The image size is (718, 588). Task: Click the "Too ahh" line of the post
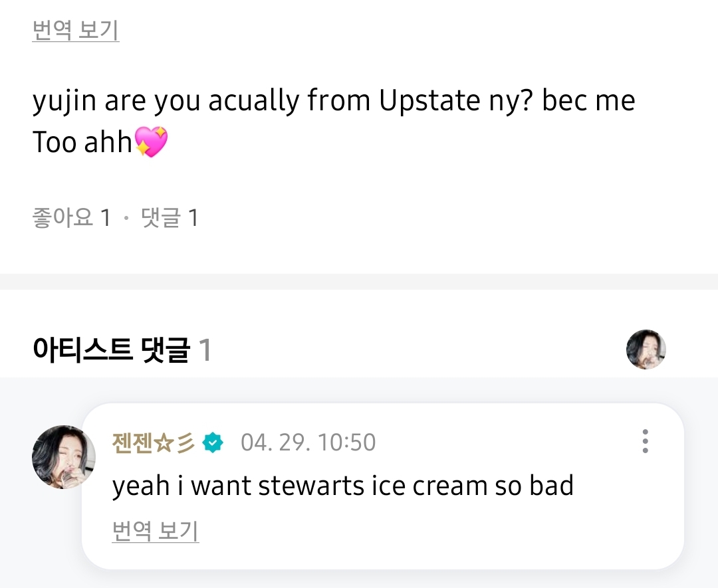(83, 143)
